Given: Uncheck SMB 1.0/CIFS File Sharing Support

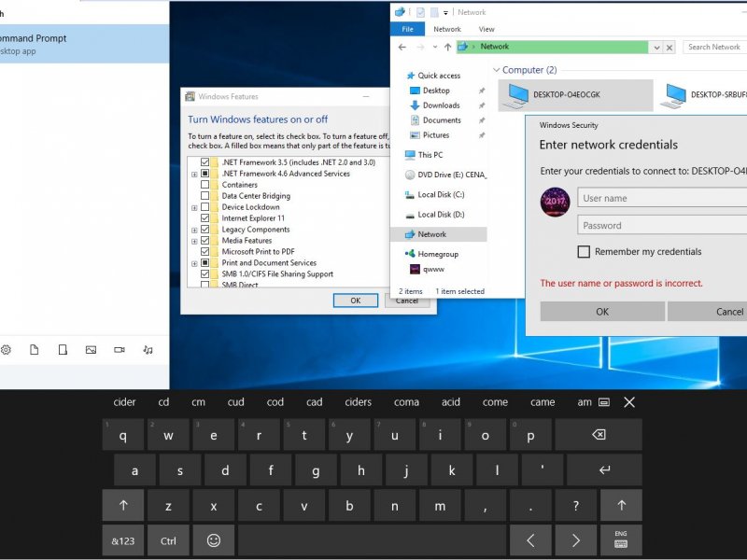Looking at the screenshot, I should pos(204,273).
